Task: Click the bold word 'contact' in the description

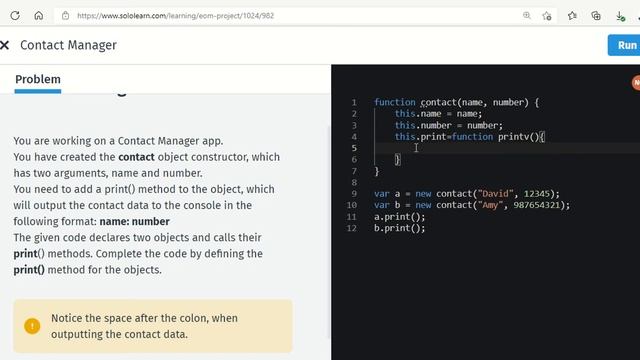Action: (x=136, y=157)
